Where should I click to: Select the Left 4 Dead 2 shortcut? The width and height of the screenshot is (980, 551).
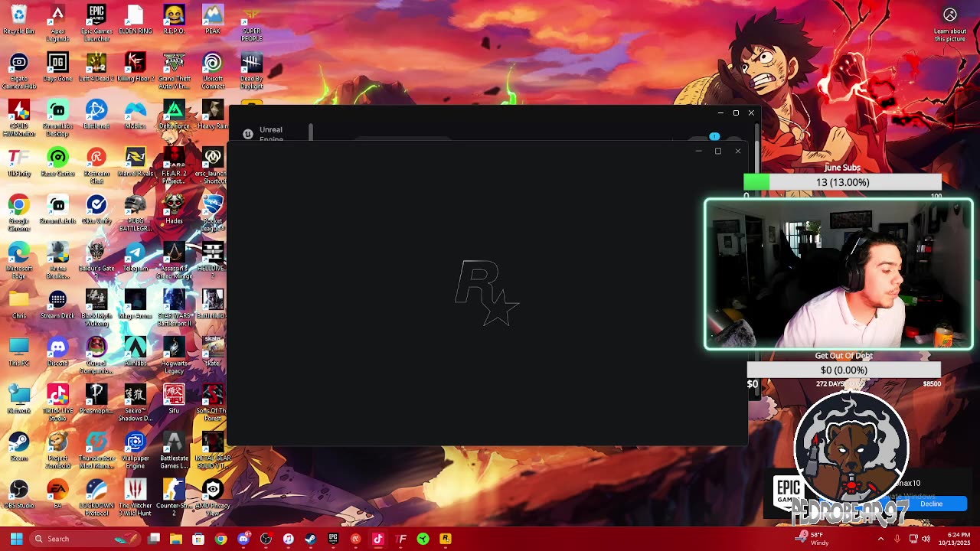click(96, 67)
